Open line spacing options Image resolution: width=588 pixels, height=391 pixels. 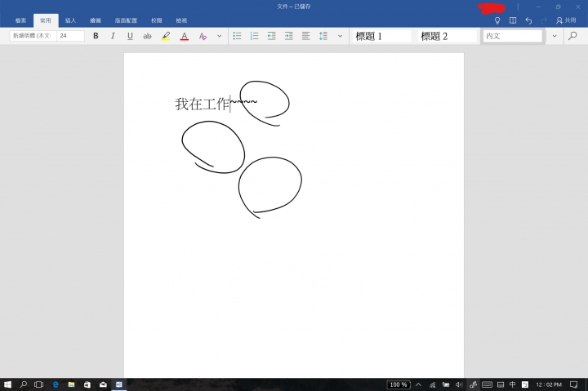pyautogui.click(x=323, y=36)
